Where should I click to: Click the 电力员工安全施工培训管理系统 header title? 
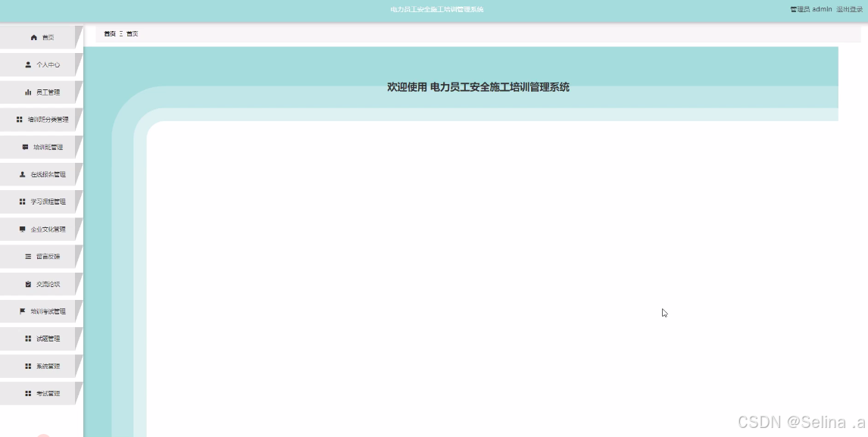[x=437, y=9]
